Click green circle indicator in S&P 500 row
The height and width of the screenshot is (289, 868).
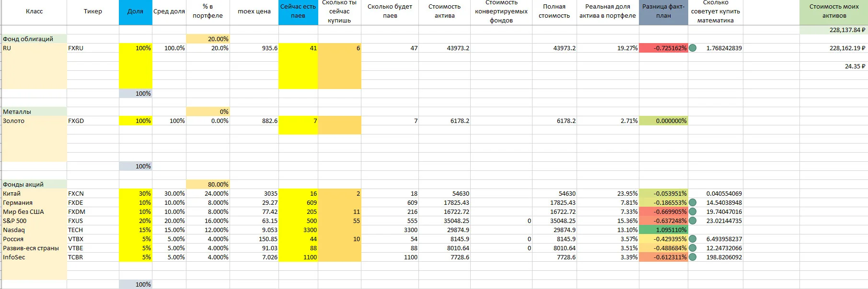(x=693, y=221)
